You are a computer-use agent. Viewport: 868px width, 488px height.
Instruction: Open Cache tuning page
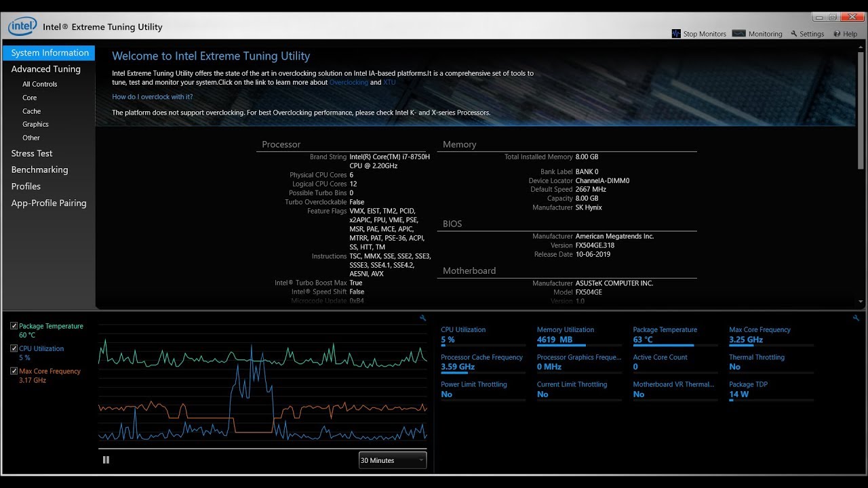coord(32,111)
